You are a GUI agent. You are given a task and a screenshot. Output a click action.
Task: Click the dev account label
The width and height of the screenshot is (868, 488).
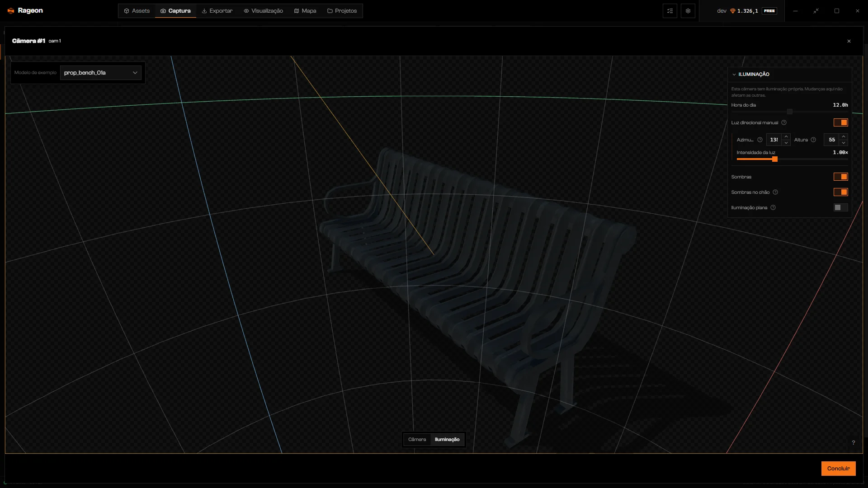pos(722,11)
